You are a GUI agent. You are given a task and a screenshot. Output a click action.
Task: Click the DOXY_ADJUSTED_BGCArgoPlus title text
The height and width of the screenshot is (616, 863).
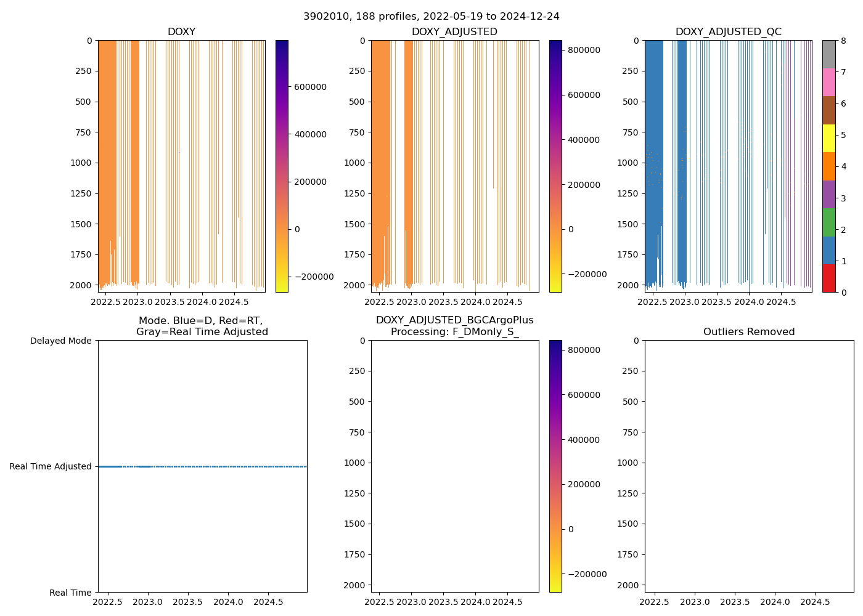click(x=454, y=320)
